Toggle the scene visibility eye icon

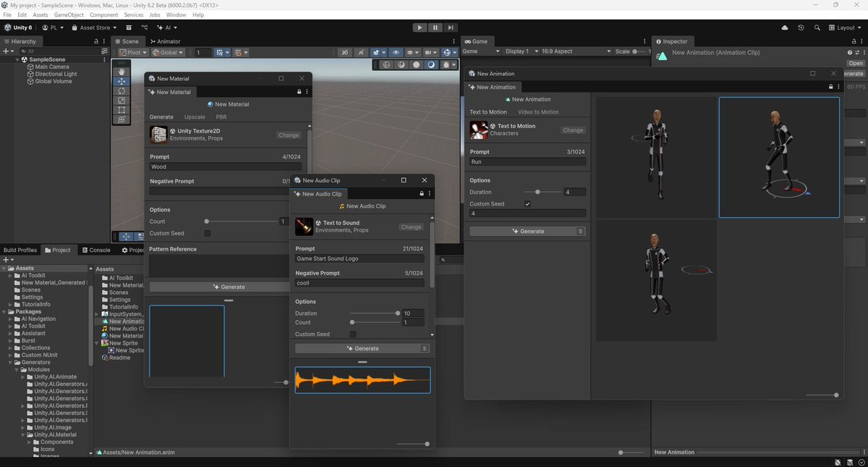tap(396, 52)
